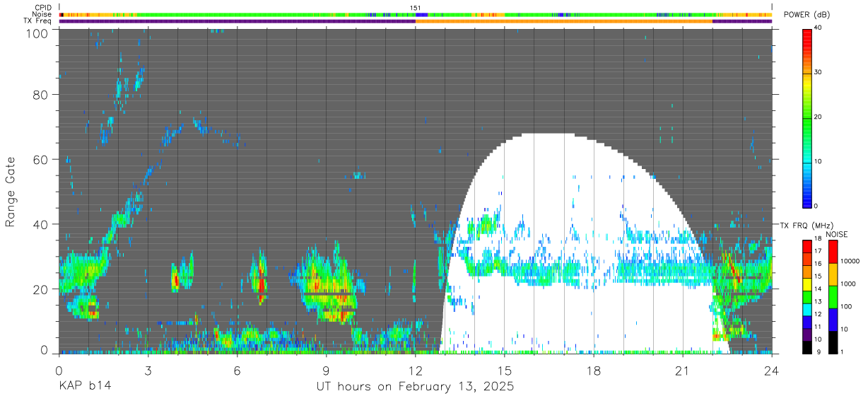Click the orange segment of TX Freq strip
The image size is (868, 401).
pyautogui.click(x=564, y=21)
